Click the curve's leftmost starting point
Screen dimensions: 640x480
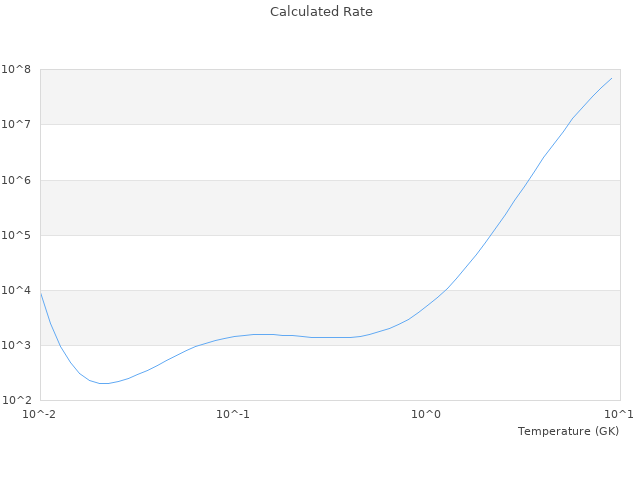point(40,291)
